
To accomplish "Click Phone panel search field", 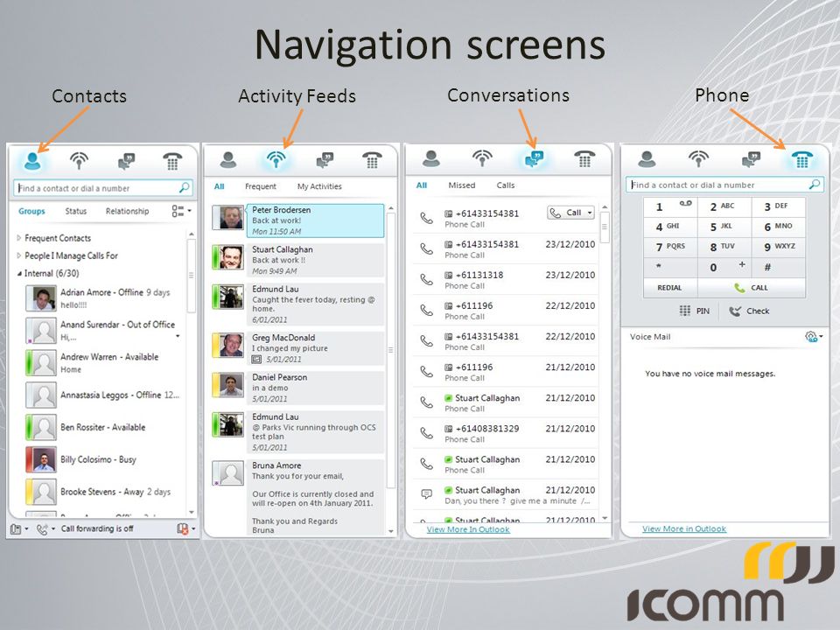I will pos(724,185).
